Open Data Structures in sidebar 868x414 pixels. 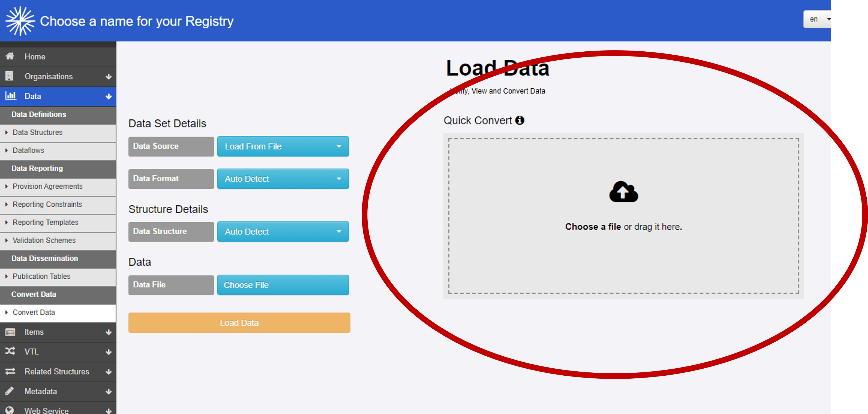coord(38,132)
